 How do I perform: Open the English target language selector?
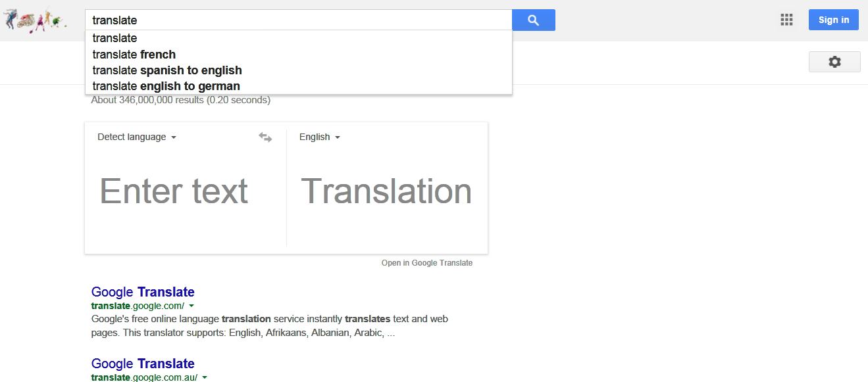click(320, 137)
